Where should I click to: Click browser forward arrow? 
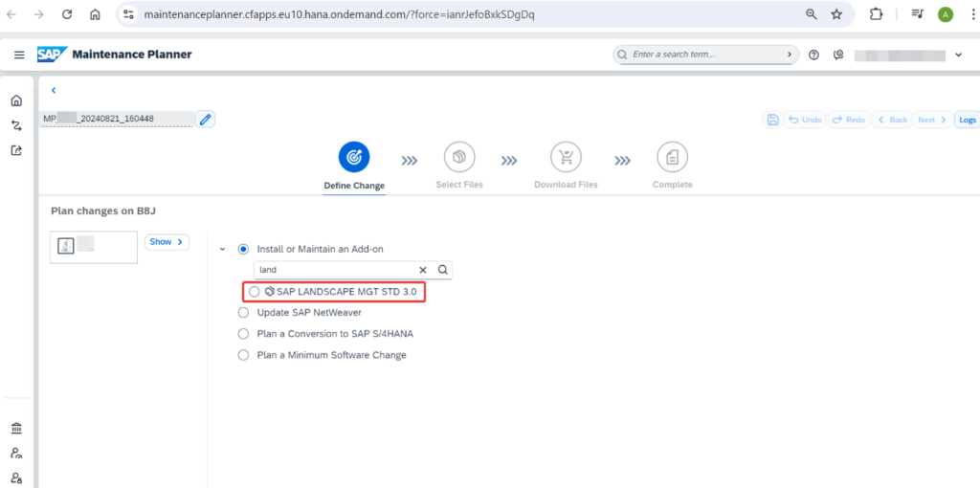(x=38, y=14)
